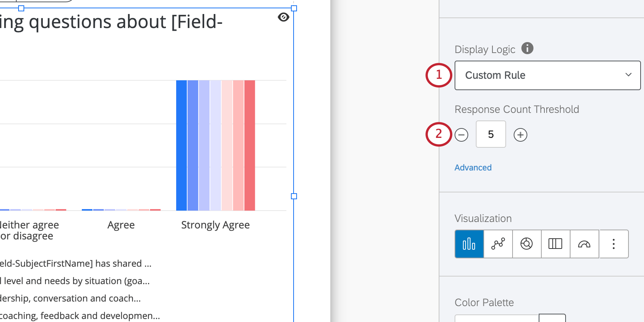Viewport: 644px width, 322px height.
Task: Choose the donut chart visualization
Action: (x=527, y=244)
